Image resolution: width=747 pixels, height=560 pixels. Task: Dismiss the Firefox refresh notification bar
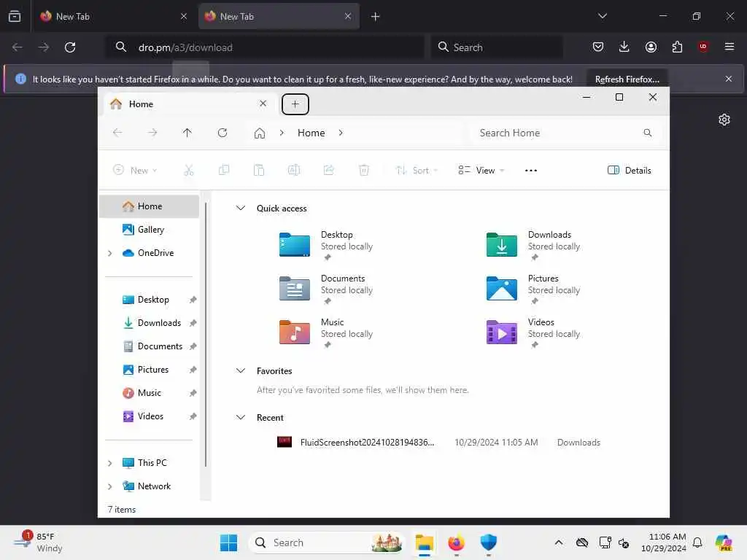(x=729, y=79)
